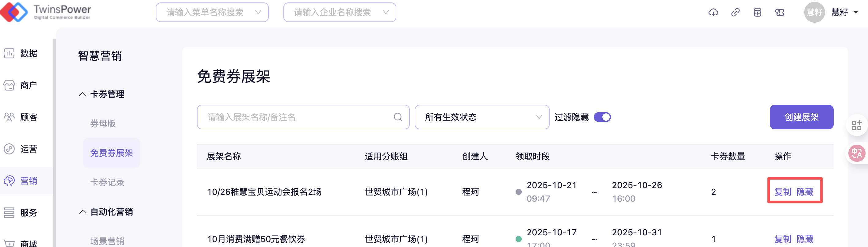This screenshot has width=868, height=247.
Task: Click the coupon ticket icon in header
Action: click(779, 13)
